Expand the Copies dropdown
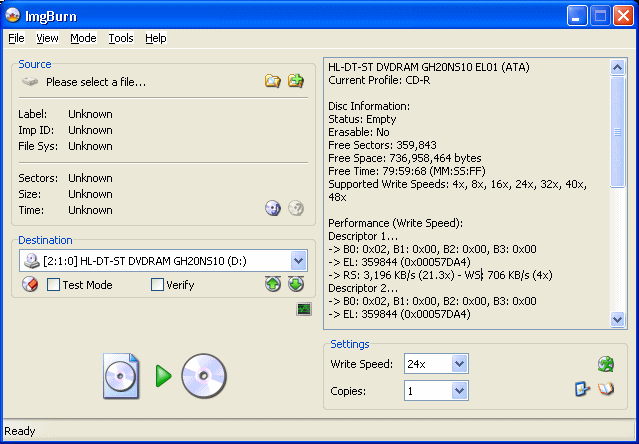 point(459,391)
